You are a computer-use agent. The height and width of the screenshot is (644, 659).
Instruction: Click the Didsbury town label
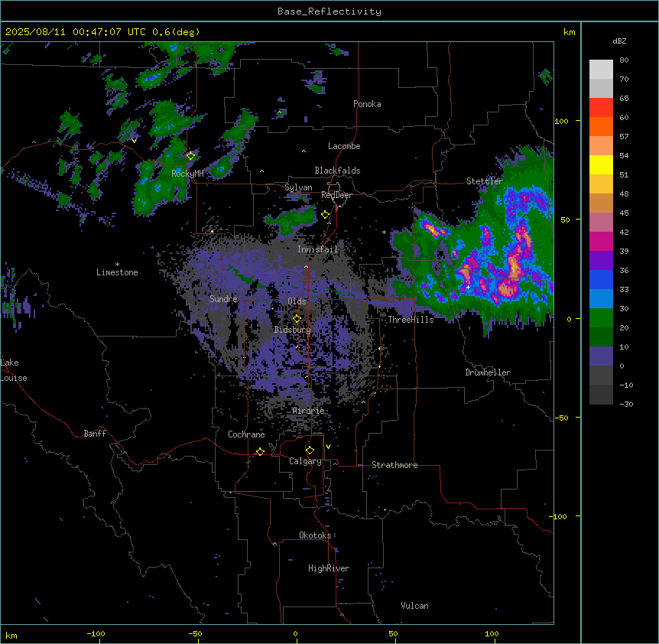click(293, 330)
